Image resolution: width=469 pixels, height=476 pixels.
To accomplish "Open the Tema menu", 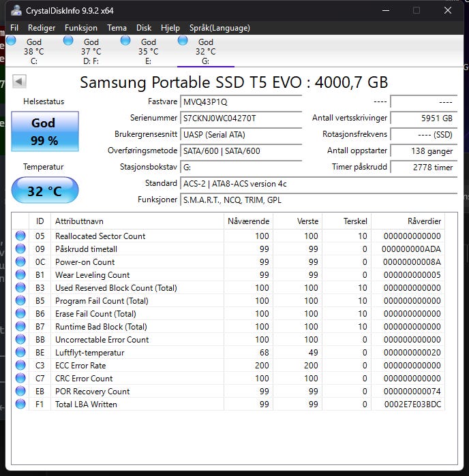I will pos(117,28).
